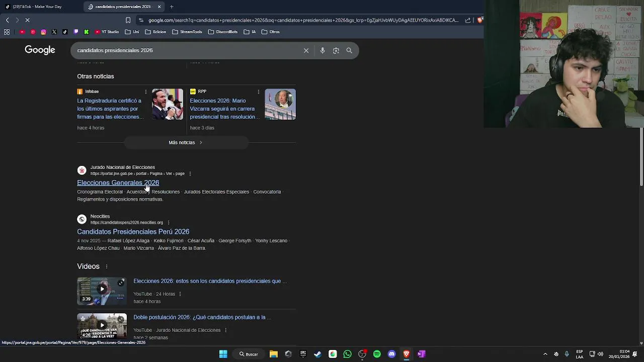The width and height of the screenshot is (644, 362).
Task: Open the X (Twitter) bookmark
Action: pyautogui.click(x=54, y=32)
